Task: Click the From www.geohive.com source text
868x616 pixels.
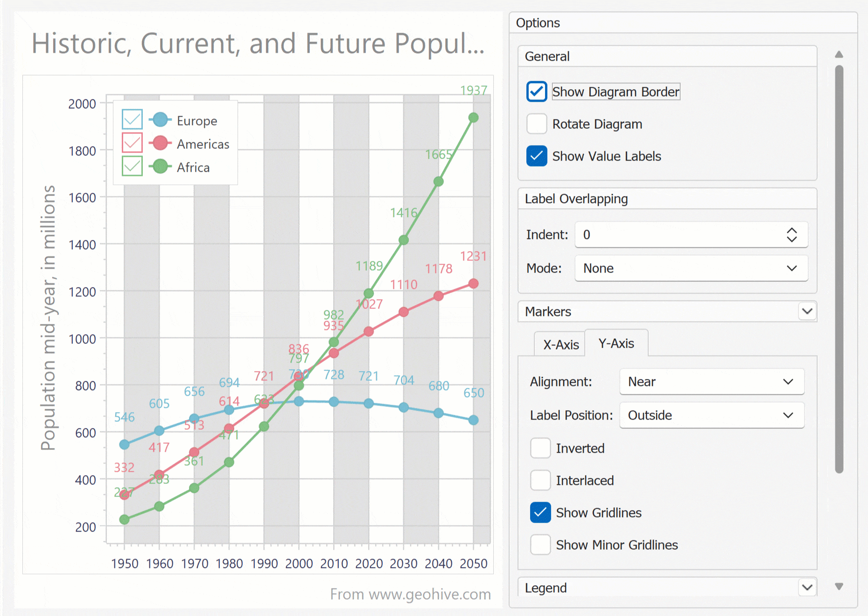Action: click(x=410, y=594)
